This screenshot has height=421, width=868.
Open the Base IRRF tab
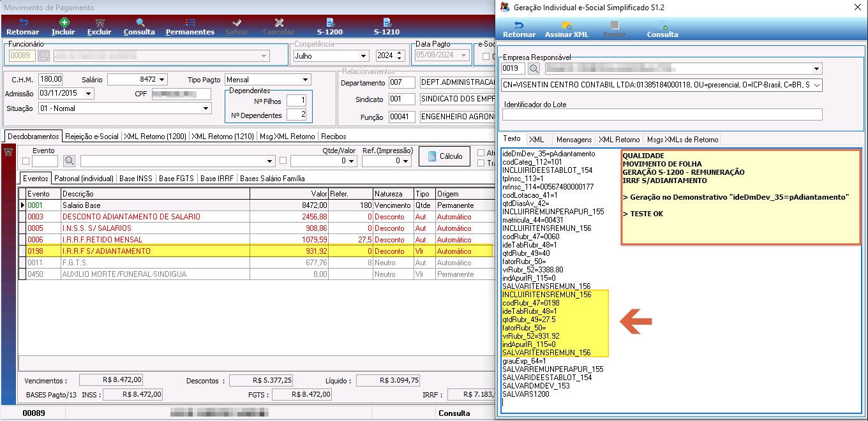218,179
